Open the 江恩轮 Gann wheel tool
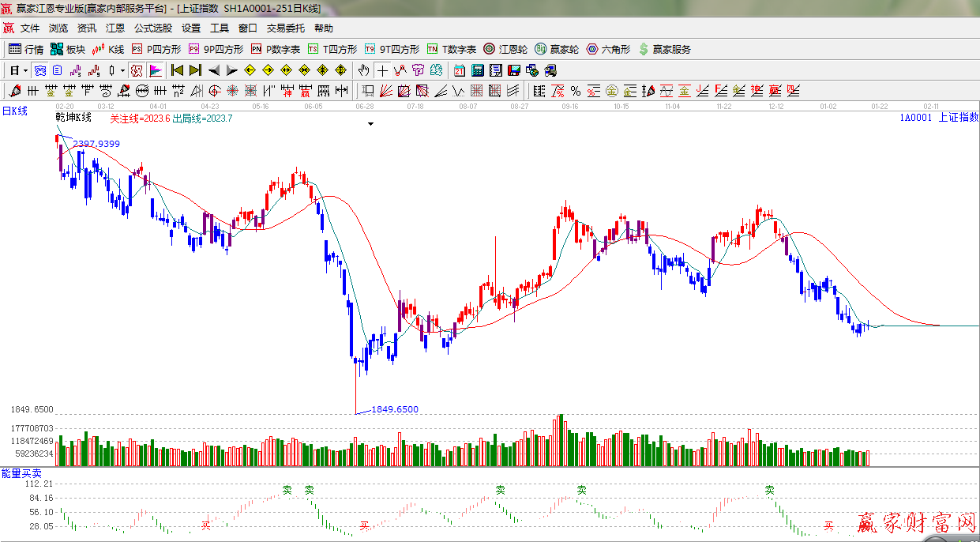Screen dimensions: 980x542 (x=505, y=49)
